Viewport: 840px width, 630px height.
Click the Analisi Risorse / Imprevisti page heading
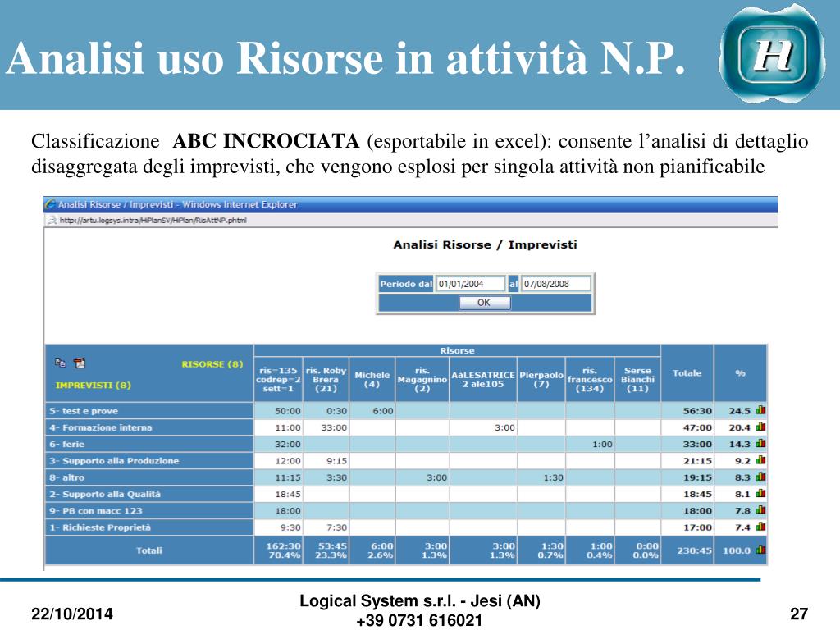click(x=485, y=244)
